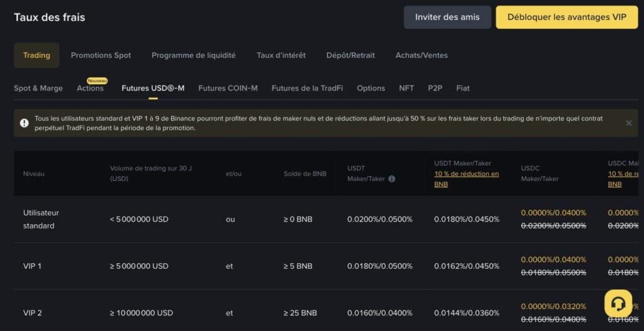This screenshot has width=644, height=331.
Task: Click the ≥ 10 000 000 USD volume cell
Action: click(141, 313)
